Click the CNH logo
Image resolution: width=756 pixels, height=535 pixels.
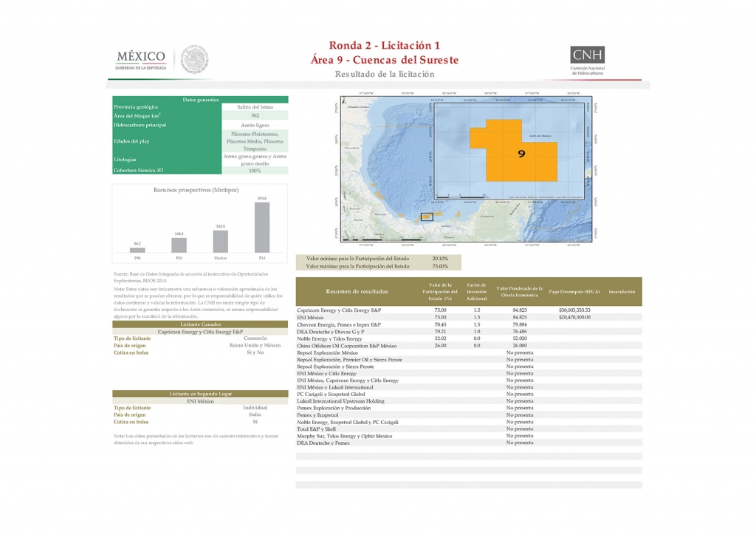click(587, 61)
